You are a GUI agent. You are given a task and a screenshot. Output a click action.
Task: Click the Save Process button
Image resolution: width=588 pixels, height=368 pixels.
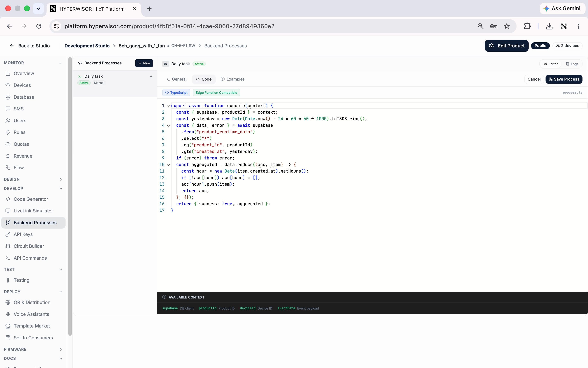point(564,79)
